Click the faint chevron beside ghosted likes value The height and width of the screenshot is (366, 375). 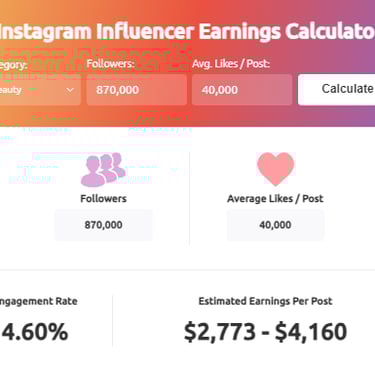click(174, 170)
